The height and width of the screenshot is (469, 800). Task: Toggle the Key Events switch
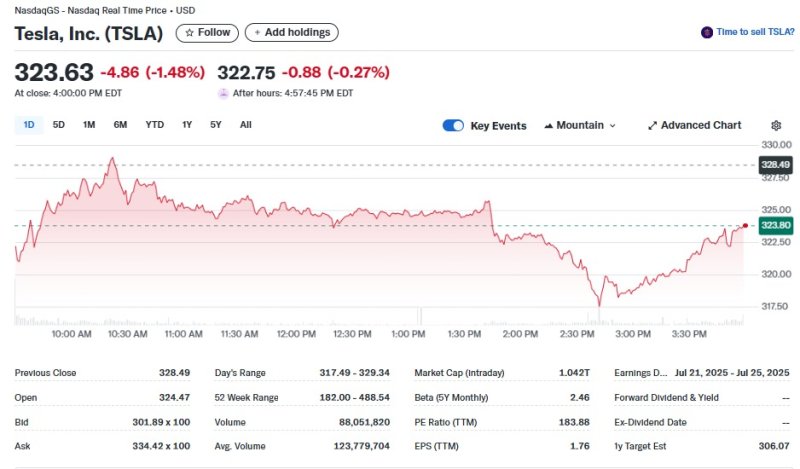click(453, 125)
